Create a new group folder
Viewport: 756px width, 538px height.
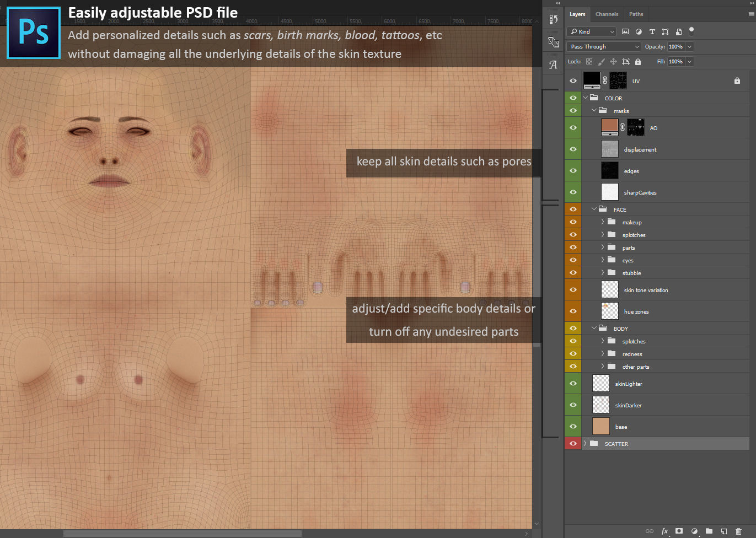click(709, 531)
